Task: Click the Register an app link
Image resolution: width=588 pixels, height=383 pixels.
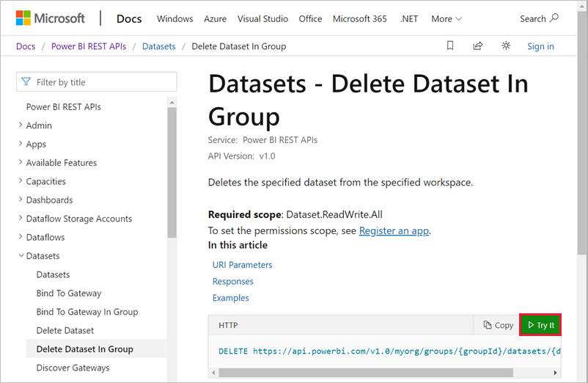Action: click(394, 230)
